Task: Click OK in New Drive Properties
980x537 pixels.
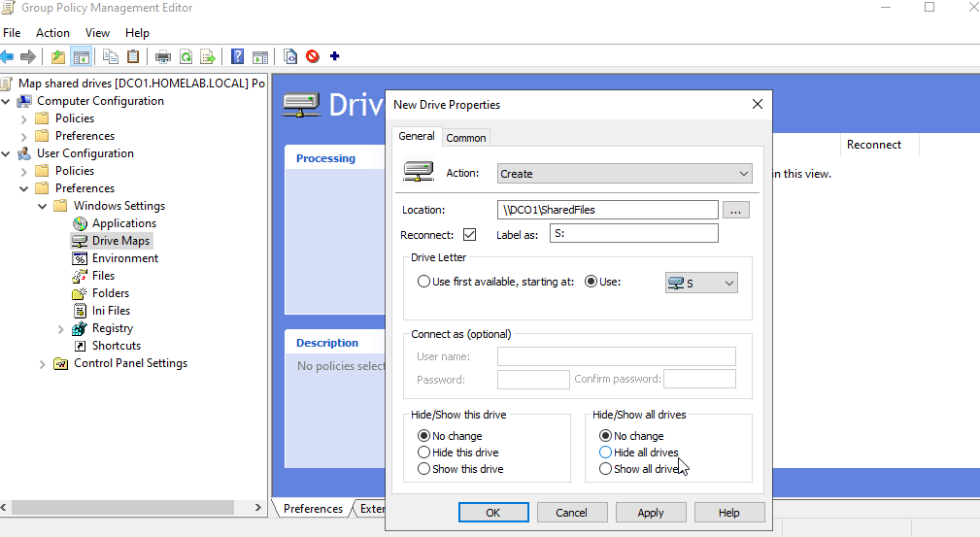Action: point(493,512)
